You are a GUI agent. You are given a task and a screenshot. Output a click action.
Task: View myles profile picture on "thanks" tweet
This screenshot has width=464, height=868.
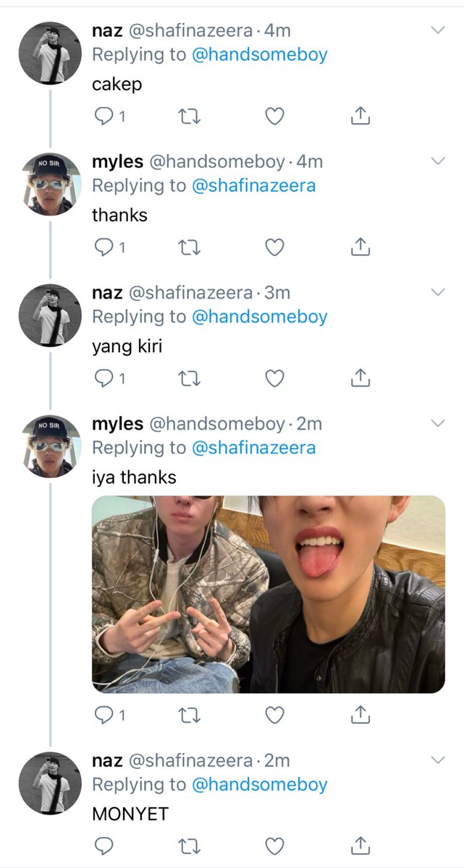coord(50,184)
